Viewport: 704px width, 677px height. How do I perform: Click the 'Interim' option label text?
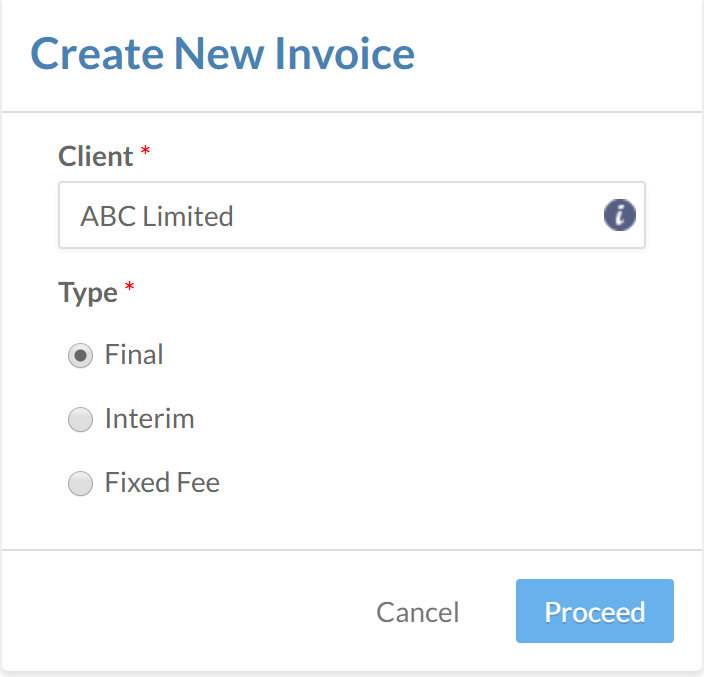[x=149, y=419]
